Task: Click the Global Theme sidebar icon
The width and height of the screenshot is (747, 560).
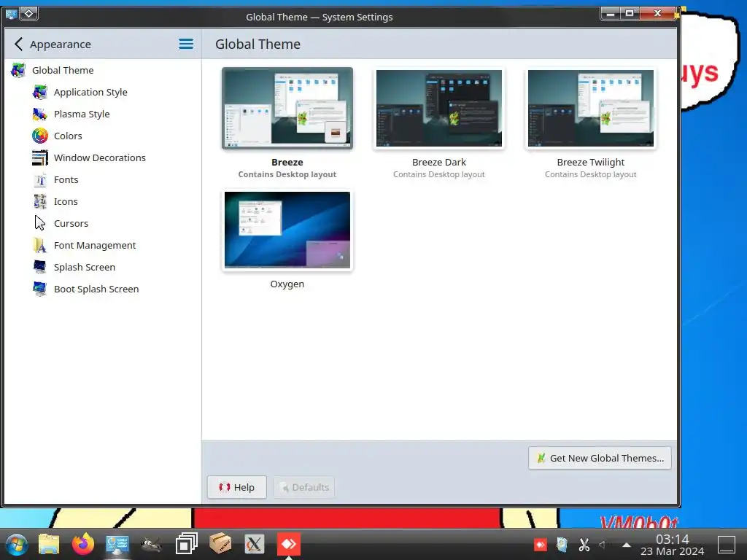Action: [18, 70]
